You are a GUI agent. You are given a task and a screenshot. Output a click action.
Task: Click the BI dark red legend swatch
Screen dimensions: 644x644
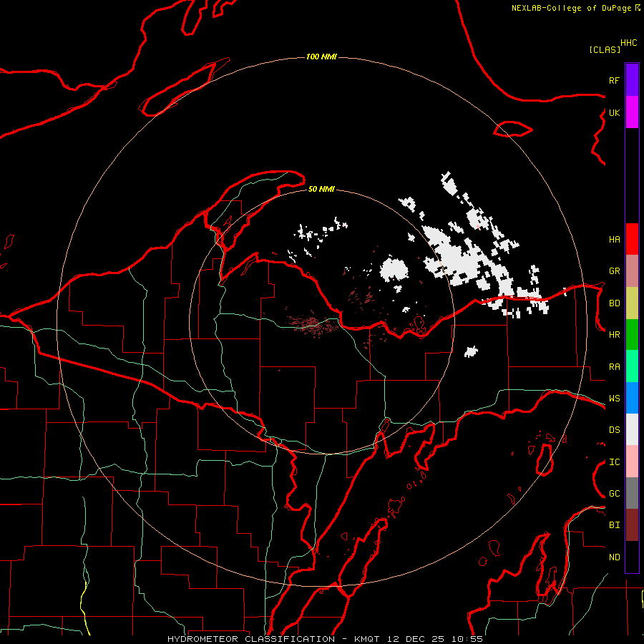pyautogui.click(x=632, y=525)
